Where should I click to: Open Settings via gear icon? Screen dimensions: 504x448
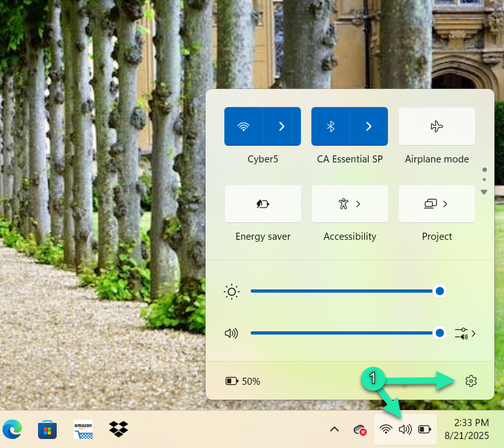471,381
